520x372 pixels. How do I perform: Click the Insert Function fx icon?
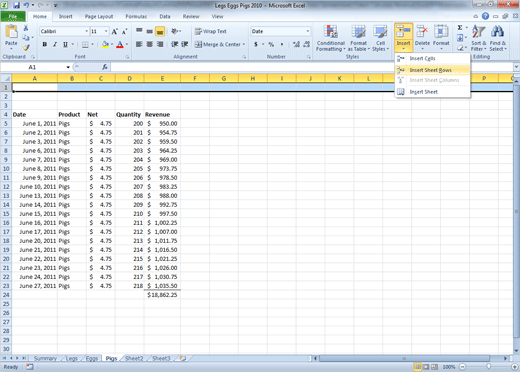click(x=105, y=67)
